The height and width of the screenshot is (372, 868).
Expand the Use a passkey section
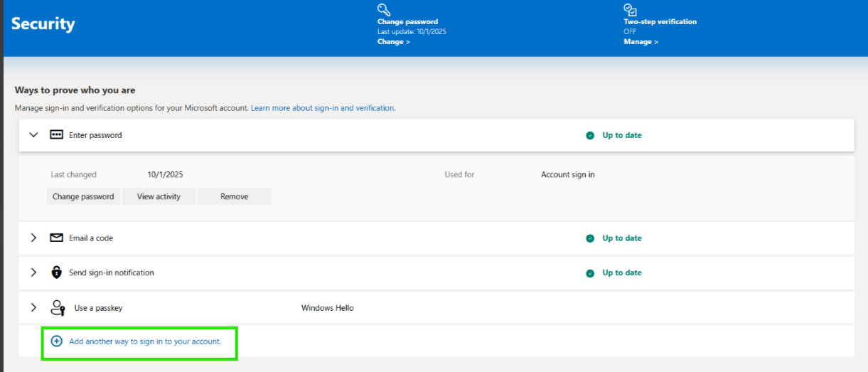[x=33, y=307]
